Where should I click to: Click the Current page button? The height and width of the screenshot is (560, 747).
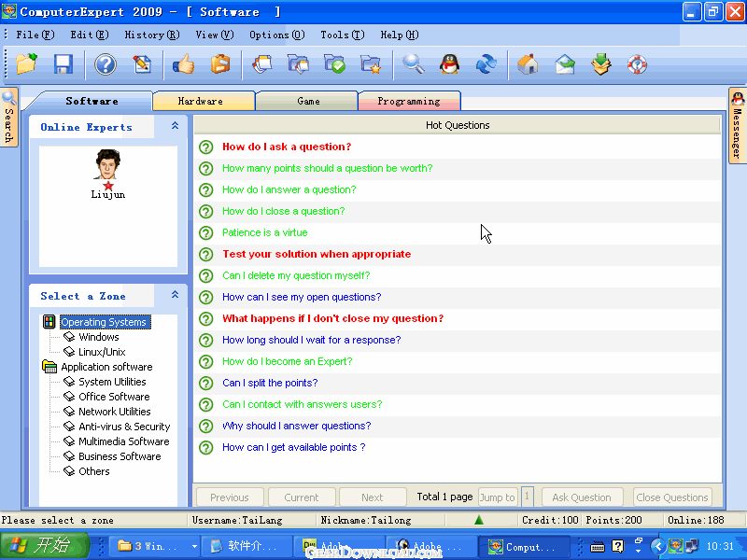[x=302, y=497]
